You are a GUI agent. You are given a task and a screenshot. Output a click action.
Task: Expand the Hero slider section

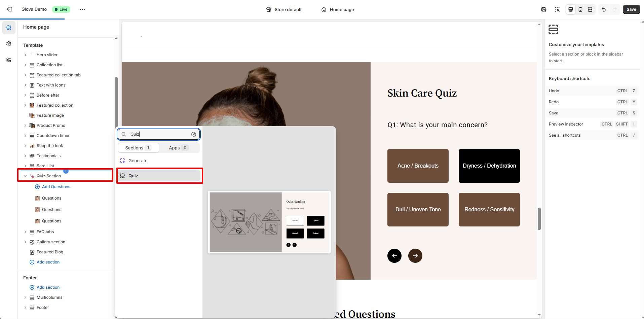pyautogui.click(x=25, y=55)
